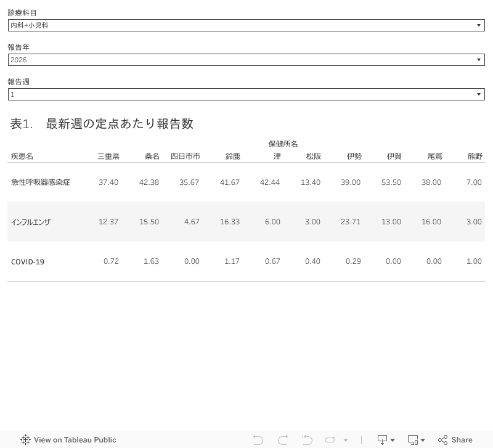493x448 pixels.
Task: Expand the 報告週 dropdown showing 1
Action: point(246,94)
